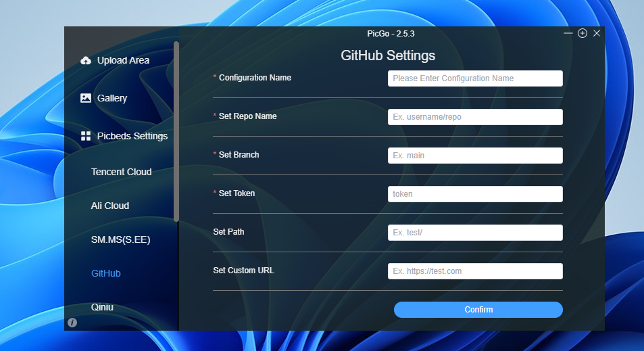Minimize the PicGo window
The image size is (644, 351).
pyautogui.click(x=568, y=33)
